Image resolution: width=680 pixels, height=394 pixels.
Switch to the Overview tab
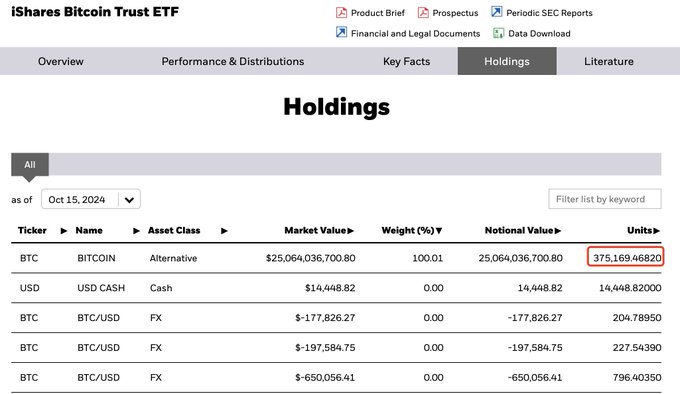(61, 61)
